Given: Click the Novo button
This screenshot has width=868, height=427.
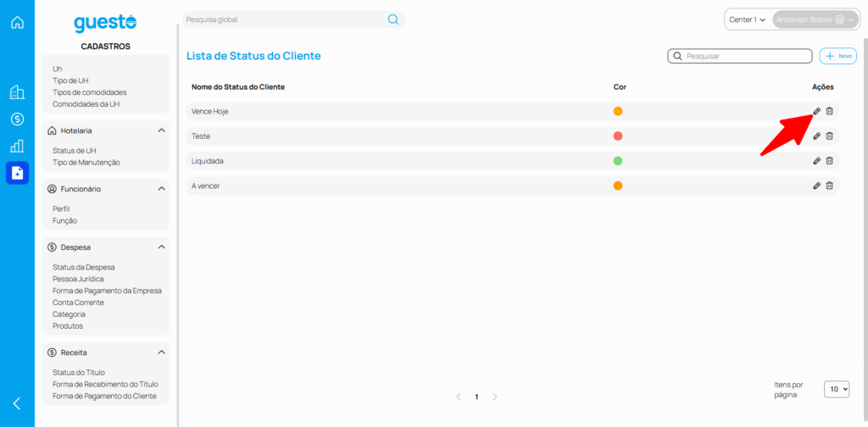Looking at the screenshot, I should click(837, 56).
